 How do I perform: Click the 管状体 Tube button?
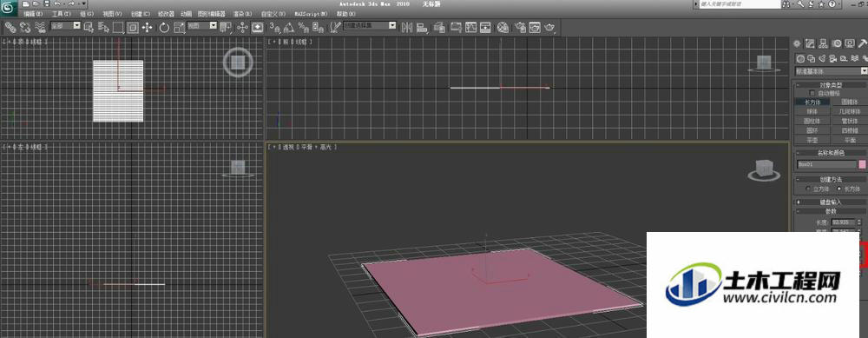tap(850, 121)
